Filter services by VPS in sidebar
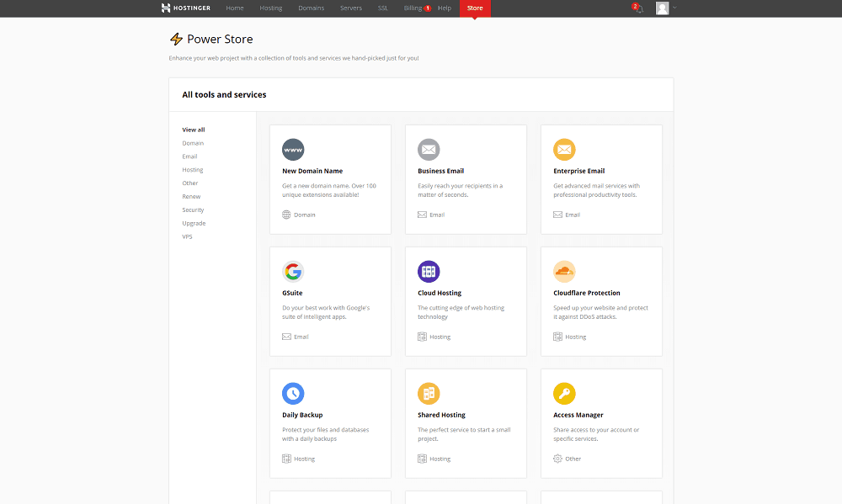Screen dimensions: 842x504 pos(187,236)
